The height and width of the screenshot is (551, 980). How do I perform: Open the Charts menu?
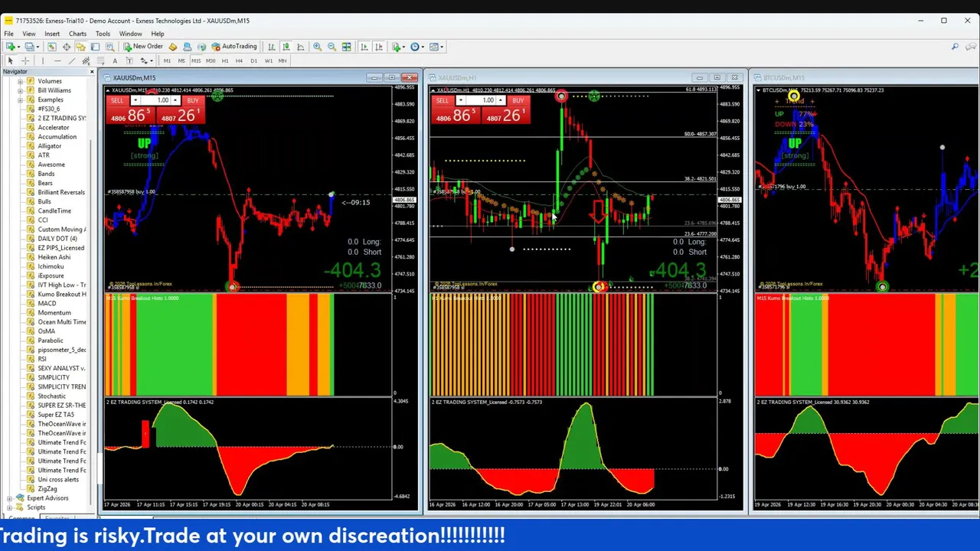tap(77, 34)
